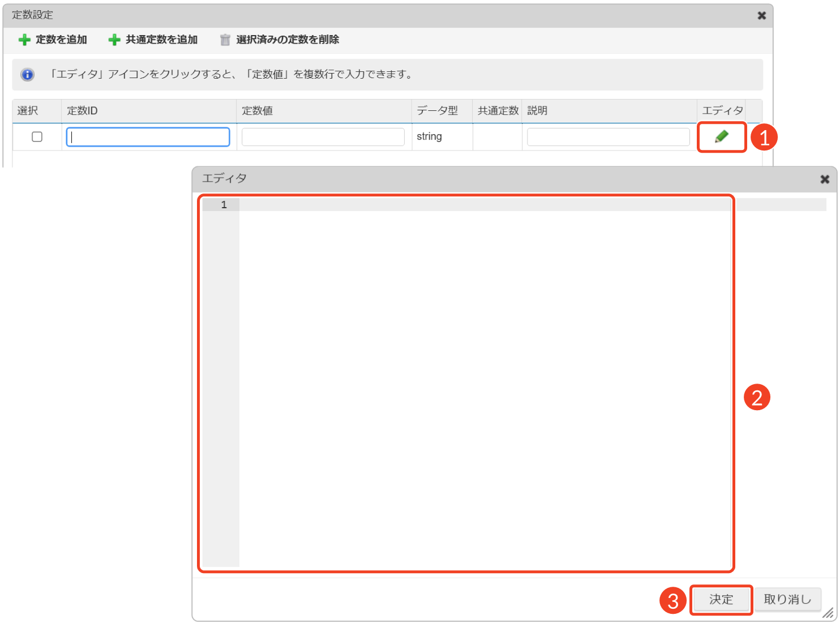This screenshot has width=840, height=628.
Task: Click the エディタ dialog resize grip
Action: (828, 613)
